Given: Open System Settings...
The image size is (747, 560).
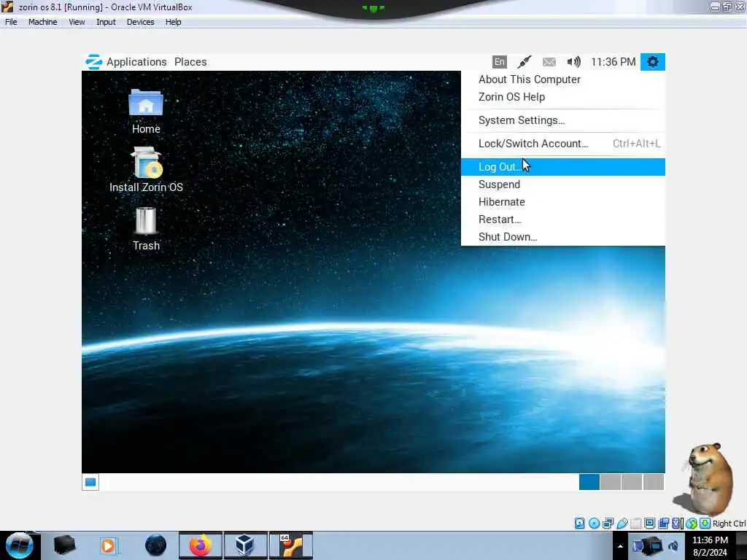Looking at the screenshot, I should click(x=562, y=120).
